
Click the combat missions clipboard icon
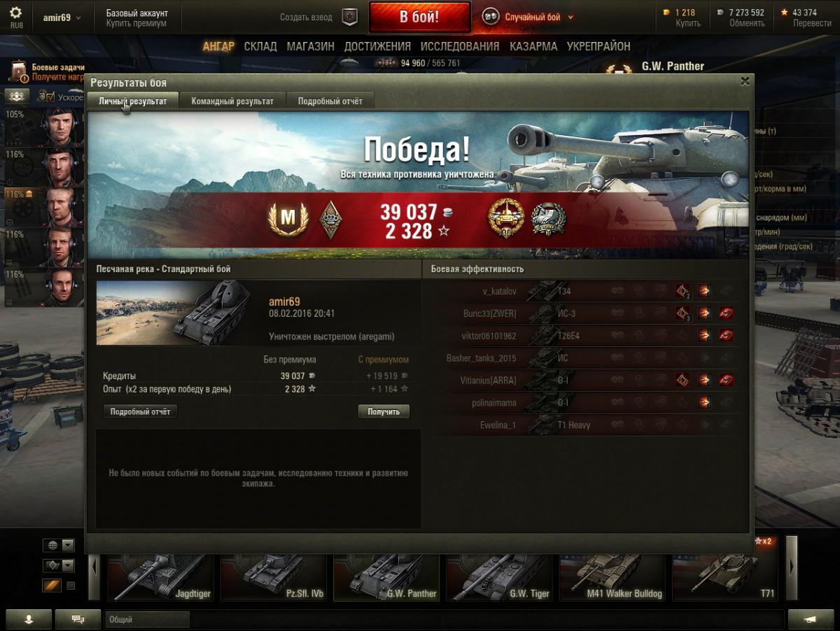[19, 71]
